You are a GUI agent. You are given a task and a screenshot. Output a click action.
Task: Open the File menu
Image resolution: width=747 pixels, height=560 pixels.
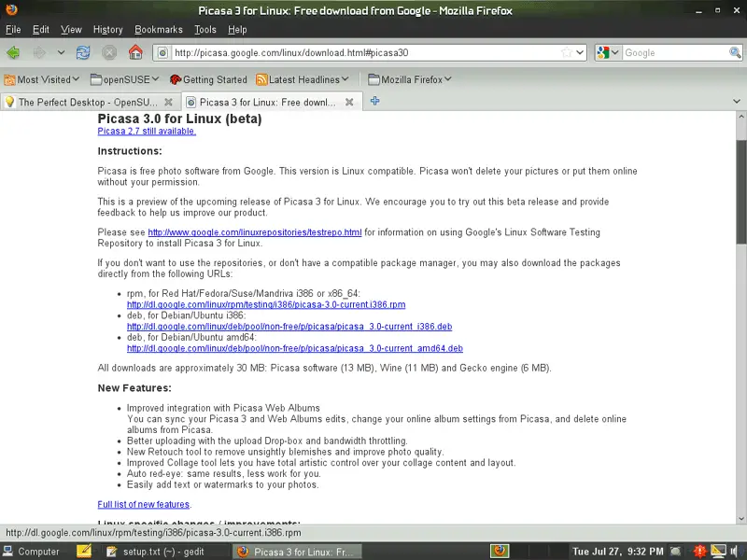[13, 30]
